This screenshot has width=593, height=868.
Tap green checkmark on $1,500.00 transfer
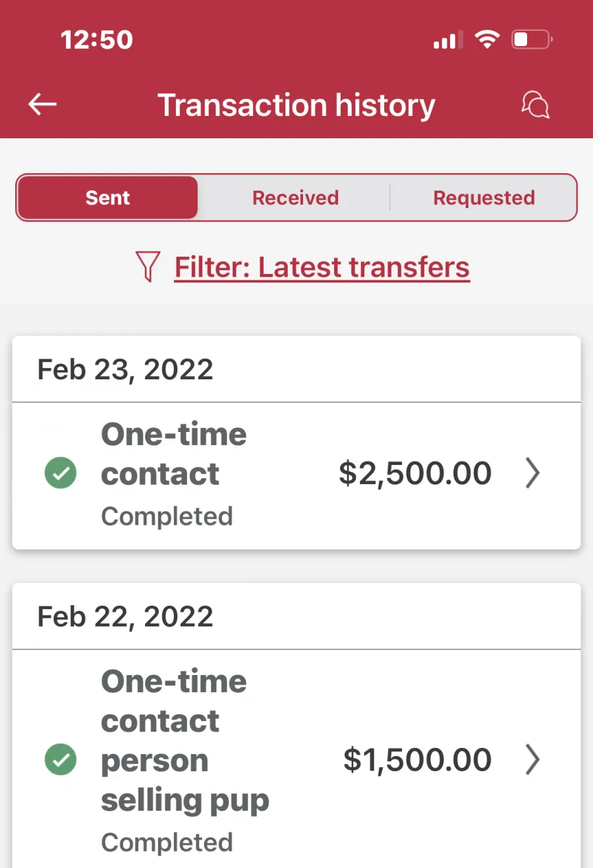[61, 759]
